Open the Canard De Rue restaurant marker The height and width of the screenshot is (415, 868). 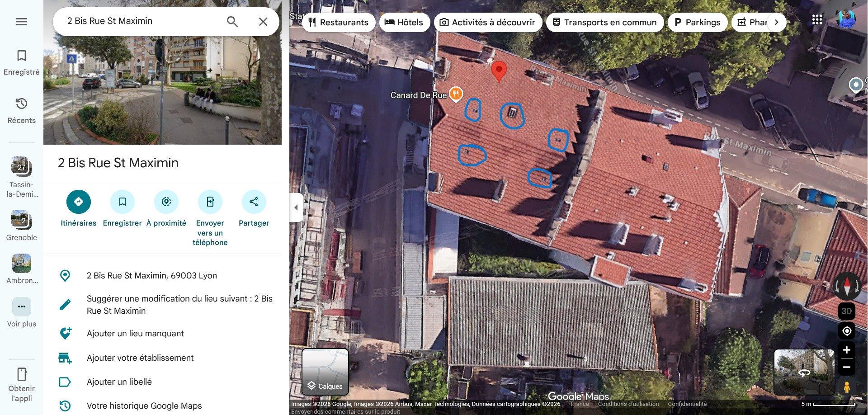point(456,94)
